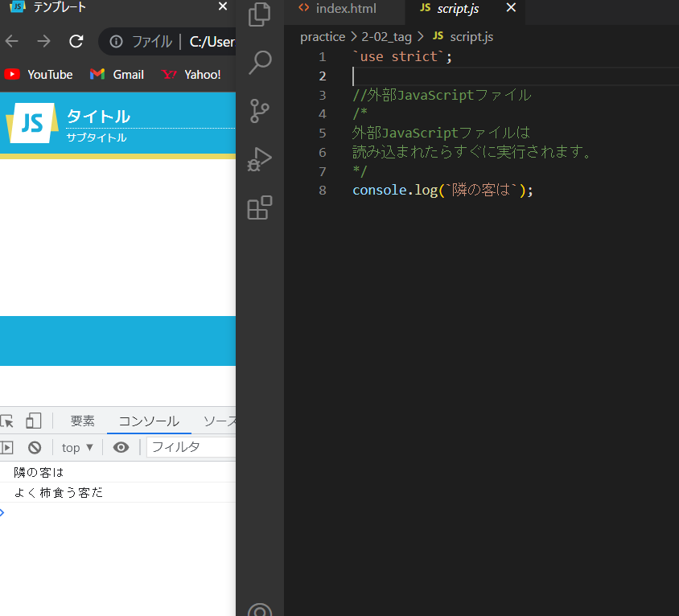The image size is (679, 616).
Task: Click the browser address bar URL
Action: [x=212, y=42]
